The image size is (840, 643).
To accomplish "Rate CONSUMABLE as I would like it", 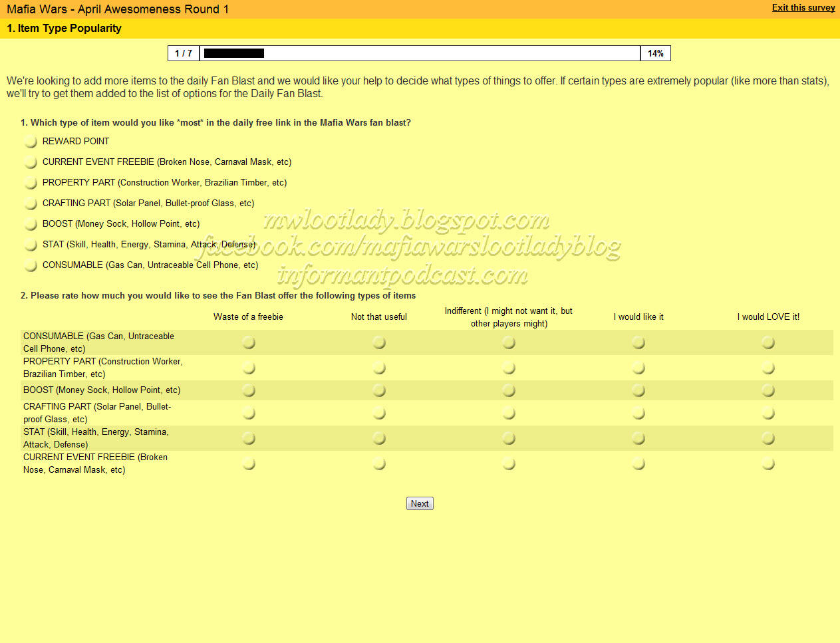I will (638, 342).
